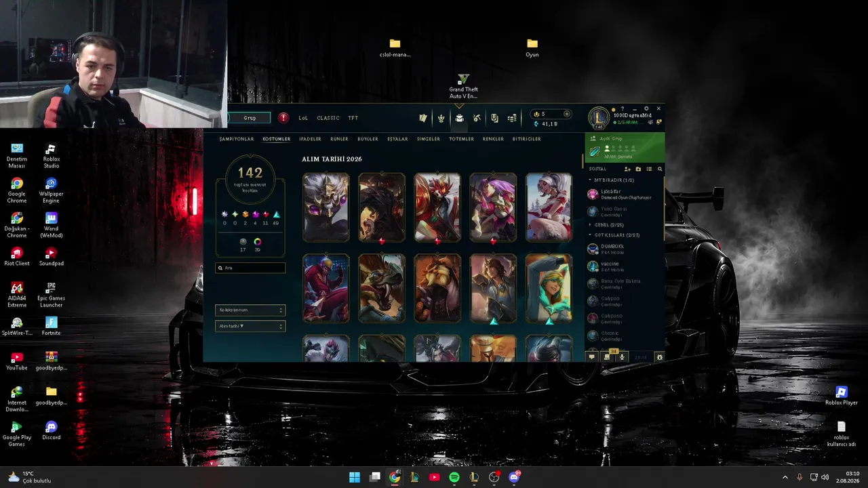The height and width of the screenshot is (488, 868).
Task: Click the help question mark in client header
Action: 623,108
